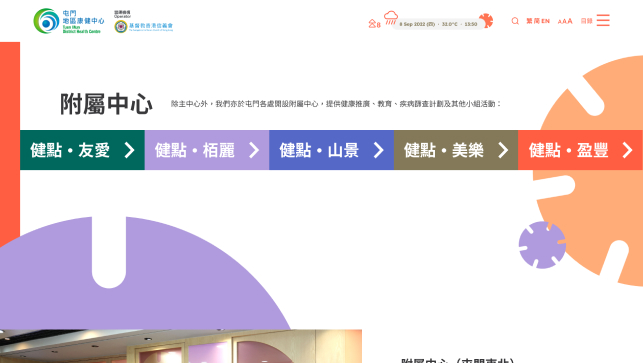
Task: Click the chevron arrow on 健點・山景
Action: [379, 150]
